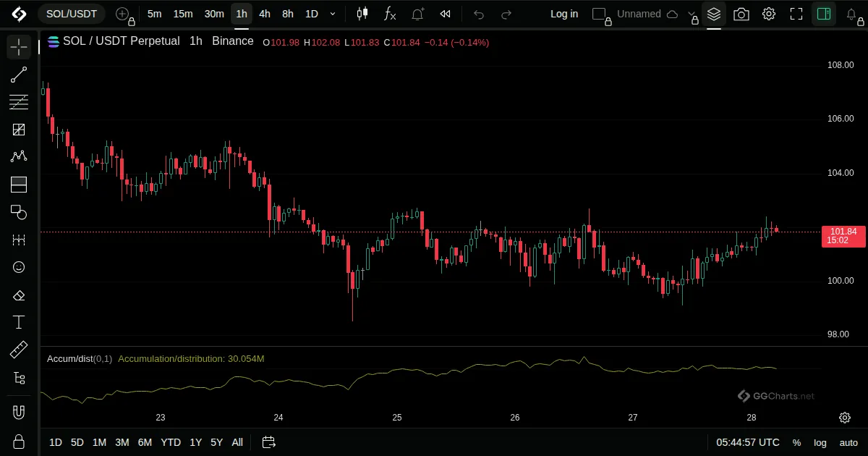Set chart range to 1D
The width and height of the screenshot is (868, 456).
coord(56,442)
